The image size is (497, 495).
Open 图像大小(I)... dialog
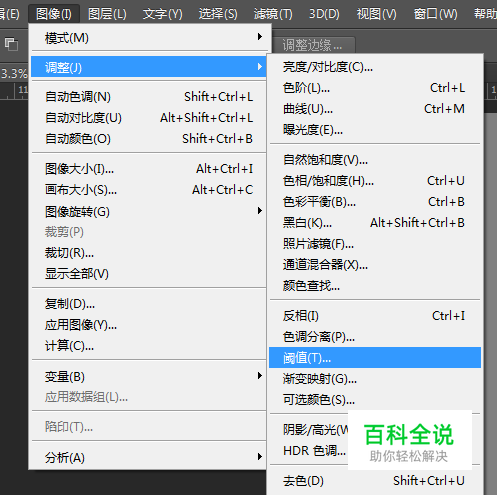click(149, 169)
